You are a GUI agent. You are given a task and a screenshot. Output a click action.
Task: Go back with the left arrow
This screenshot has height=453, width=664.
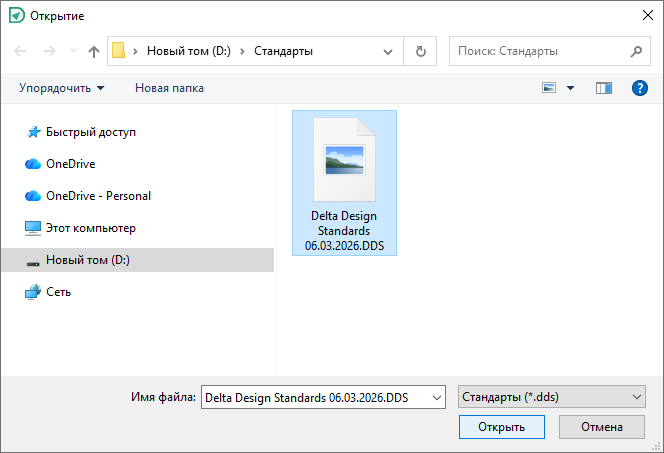coord(20,51)
